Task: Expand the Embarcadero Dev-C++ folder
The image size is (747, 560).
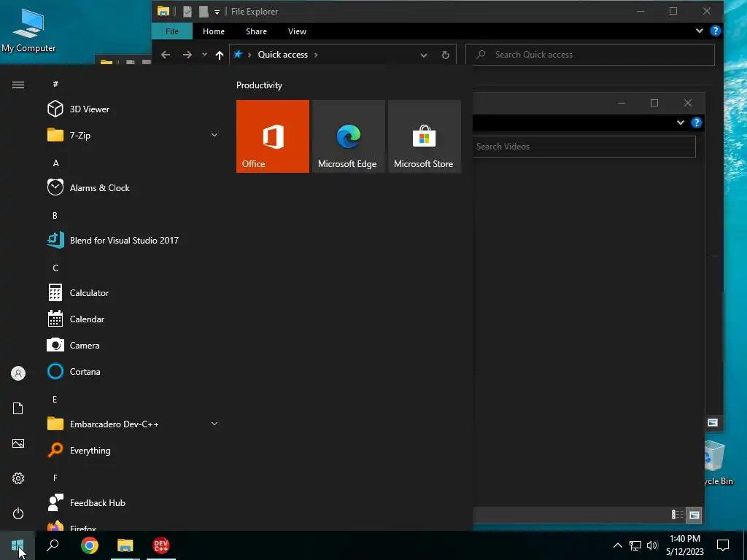Action: click(214, 424)
